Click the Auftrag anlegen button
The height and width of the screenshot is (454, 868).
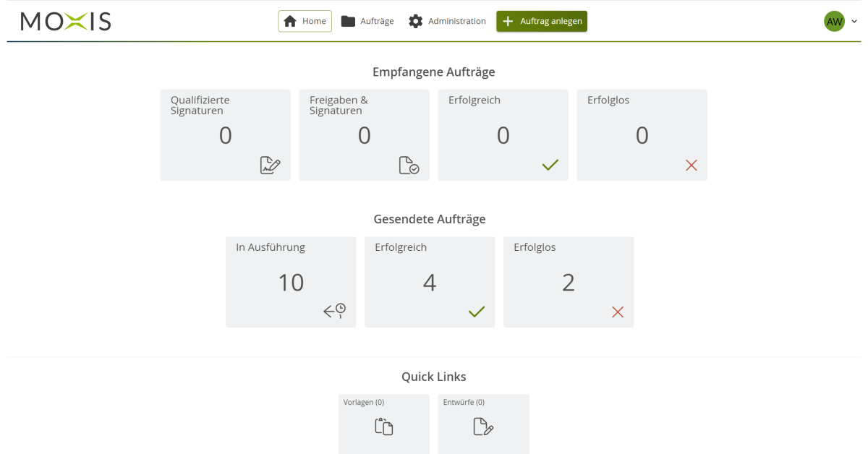tap(542, 21)
